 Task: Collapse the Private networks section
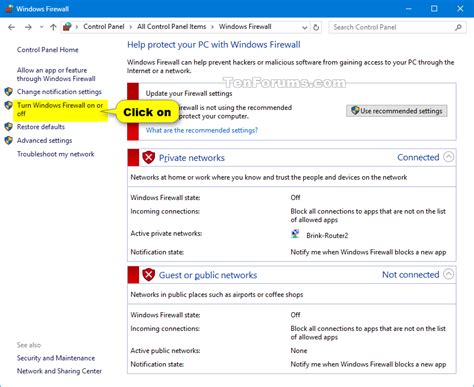[x=449, y=157]
